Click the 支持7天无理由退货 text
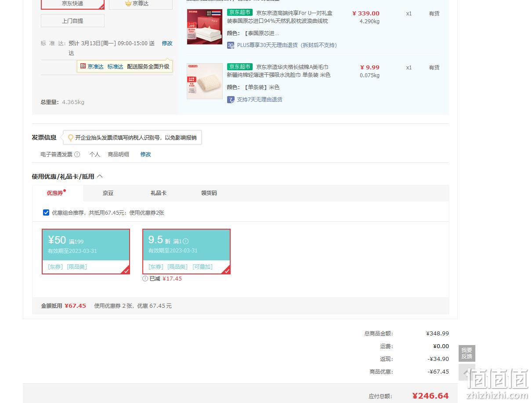Viewport: 532px width, 403px height. point(260,100)
